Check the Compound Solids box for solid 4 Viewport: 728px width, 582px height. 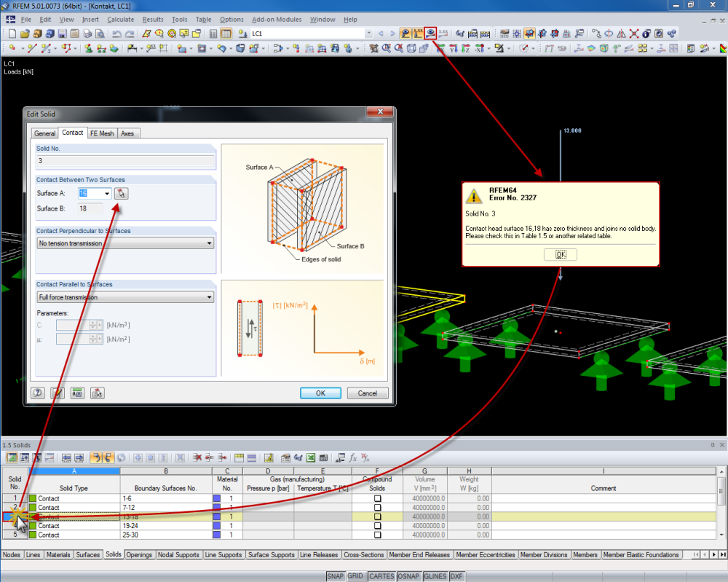377,526
